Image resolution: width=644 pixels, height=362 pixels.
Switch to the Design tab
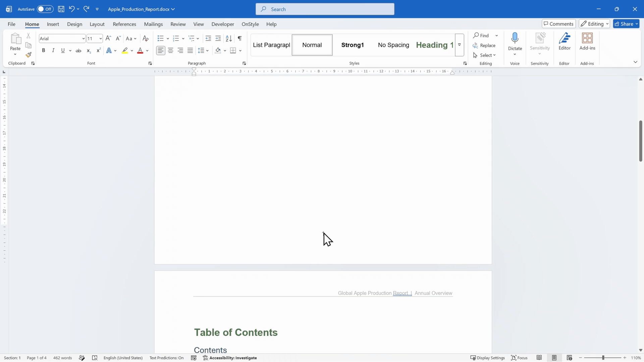[x=74, y=24]
